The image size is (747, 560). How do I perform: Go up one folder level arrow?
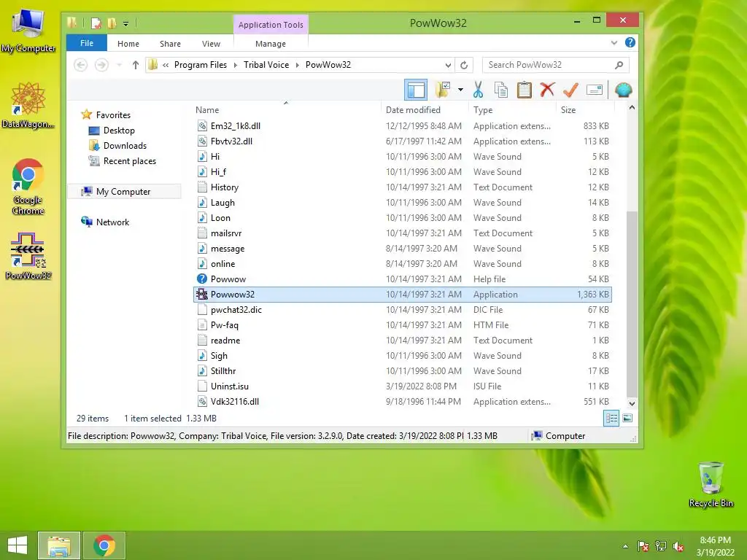click(x=136, y=65)
